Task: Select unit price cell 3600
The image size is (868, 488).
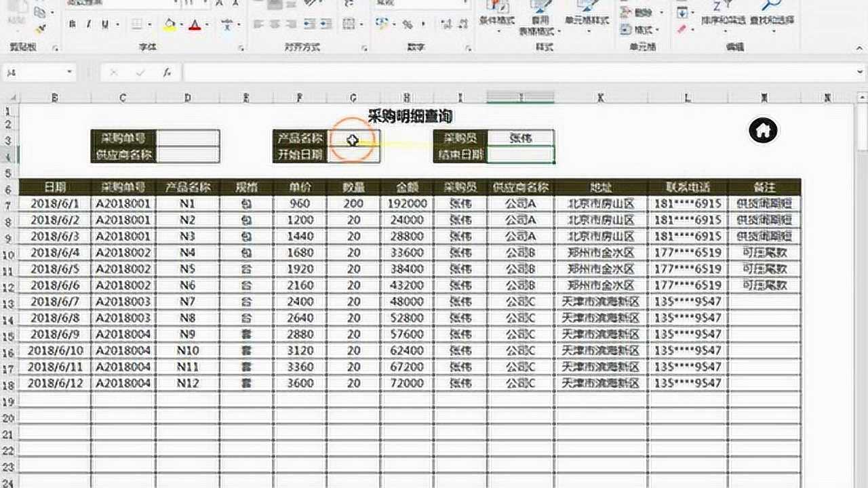Action: 300,383
